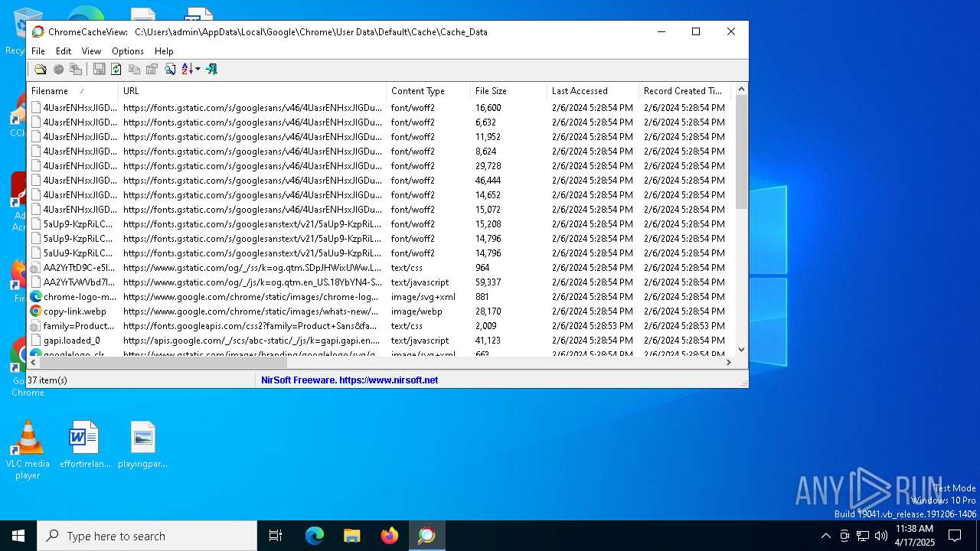Open the View menu
Image resolution: width=980 pixels, height=551 pixels.
[x=91, y=51]
